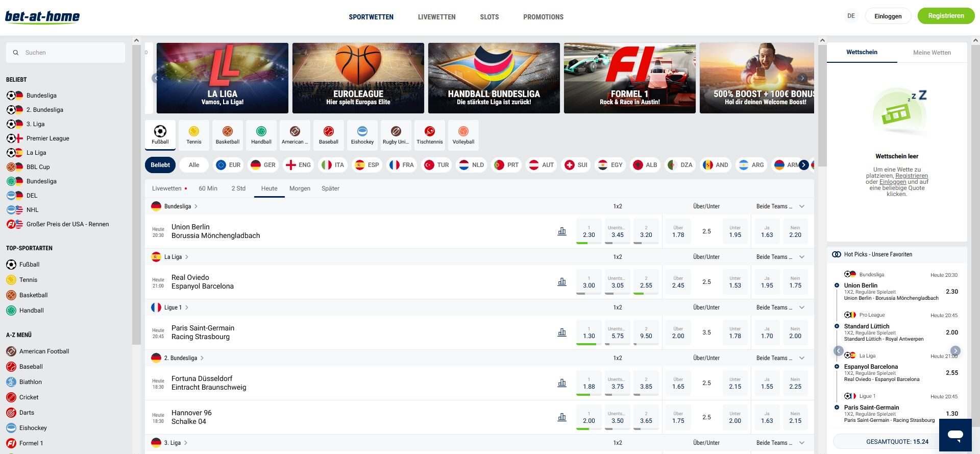Switch to the Meine Wetten tab
The height and width of the screenshot is (454, 980).
click(932, 53)
